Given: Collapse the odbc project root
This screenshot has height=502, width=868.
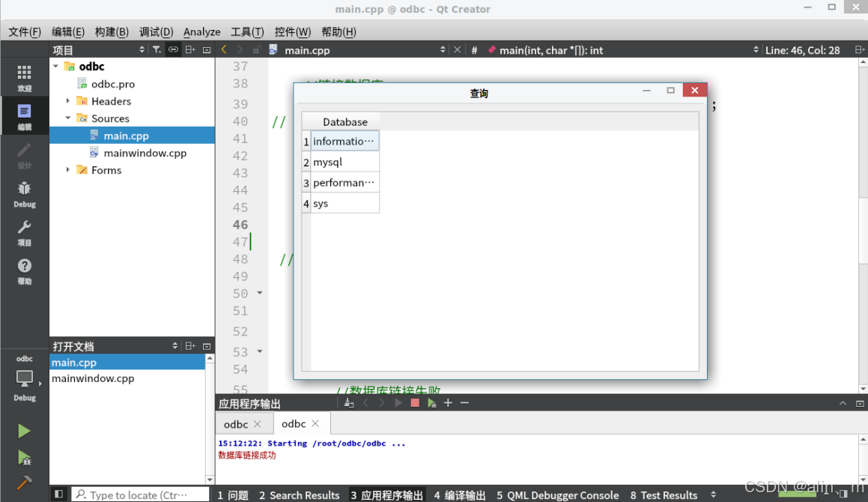Looking at the screenshot, I should [56, 67].
